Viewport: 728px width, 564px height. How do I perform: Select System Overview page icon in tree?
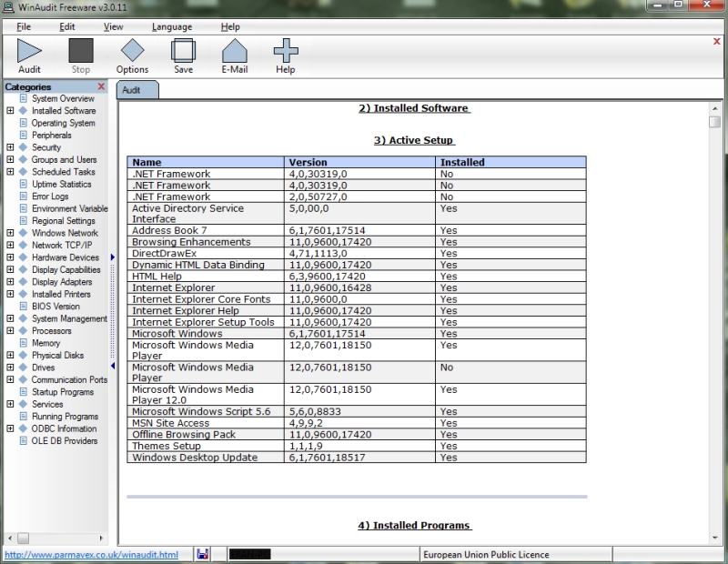pos(24,98)
